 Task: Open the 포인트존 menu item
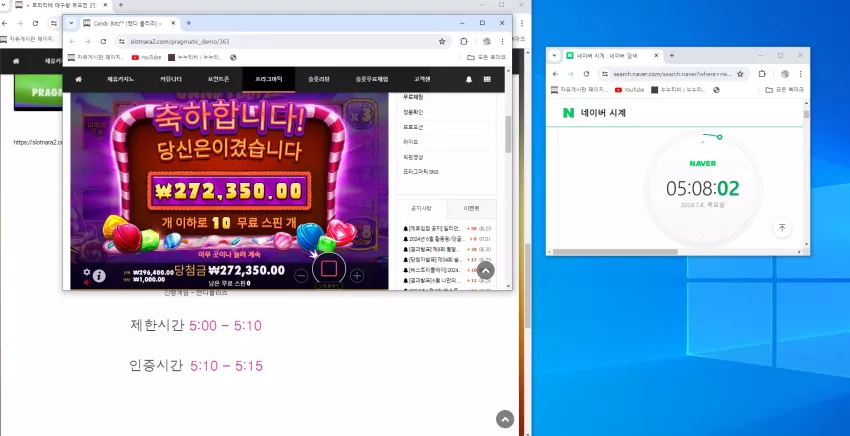point(218,79)
